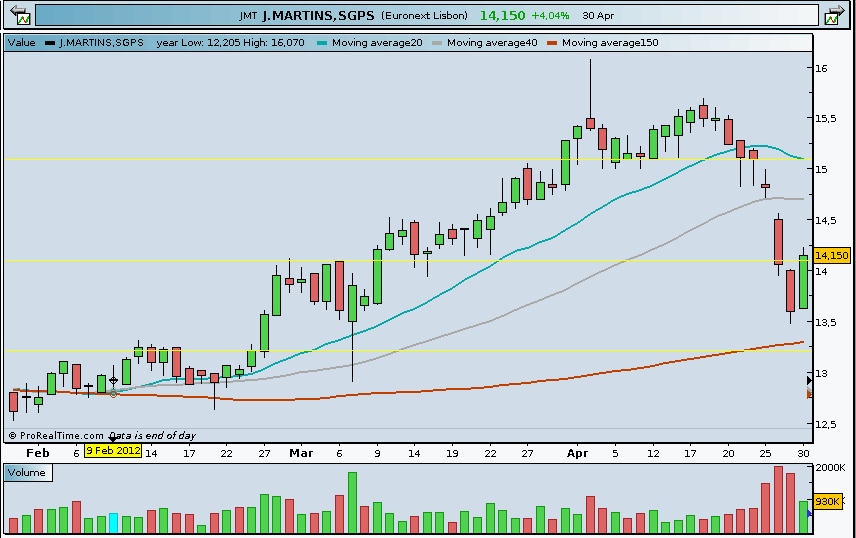Select the Value panel label
The height and width of the screenshot is (538, 856).
(x=22, y=43)
